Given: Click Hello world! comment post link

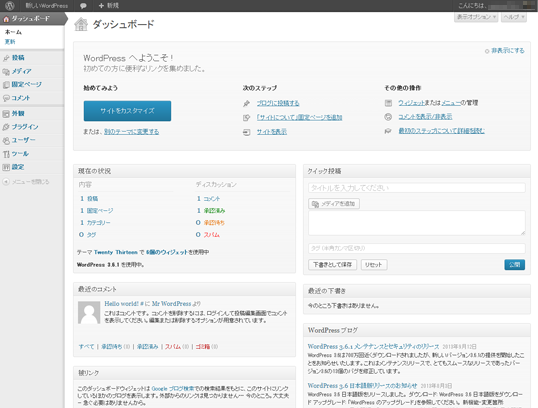Looking at the screenshot, I should pos(122,304).
